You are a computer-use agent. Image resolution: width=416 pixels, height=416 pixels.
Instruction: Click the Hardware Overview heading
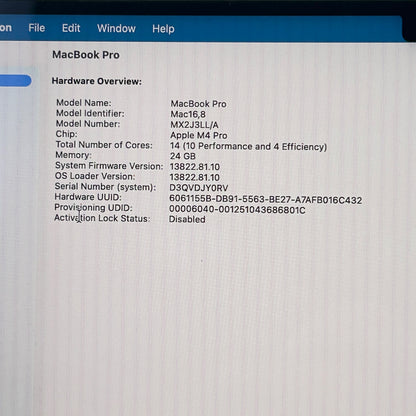pos(97,81)
